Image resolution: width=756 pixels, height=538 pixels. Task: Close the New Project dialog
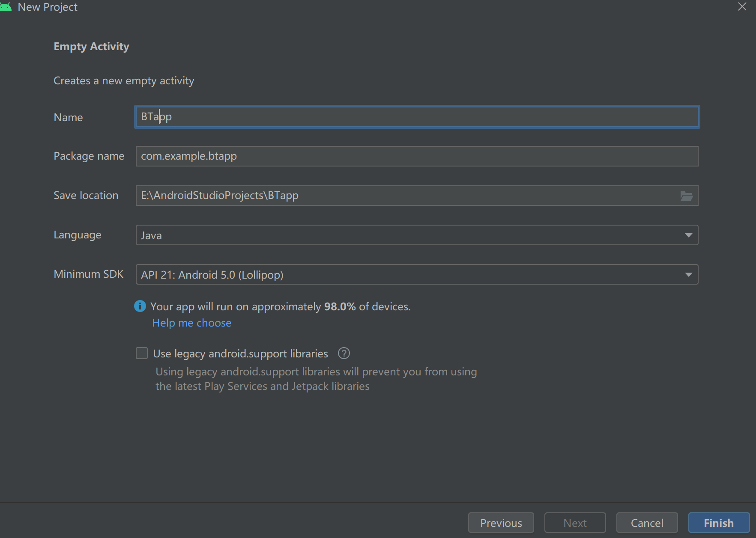tap(742, 6)
